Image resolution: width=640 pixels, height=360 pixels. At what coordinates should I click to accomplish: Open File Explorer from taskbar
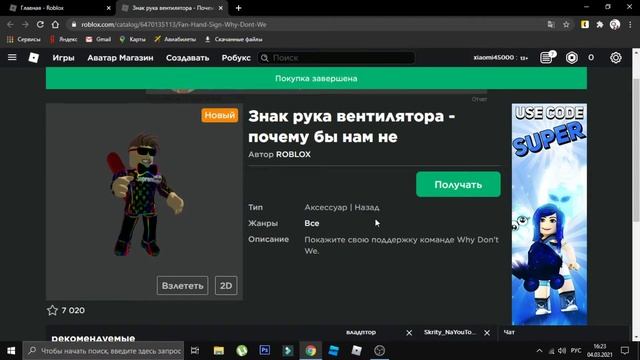point(219,351)
